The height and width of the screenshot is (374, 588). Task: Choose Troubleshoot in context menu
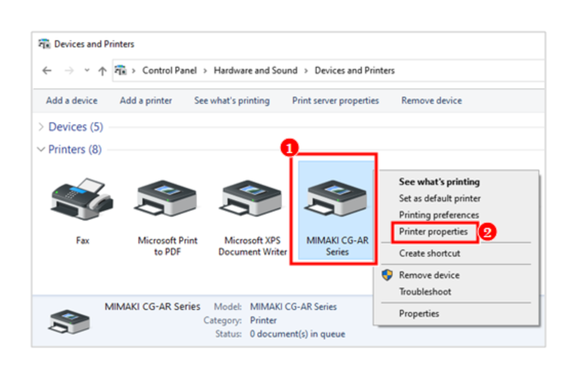(x=425, y=292)
